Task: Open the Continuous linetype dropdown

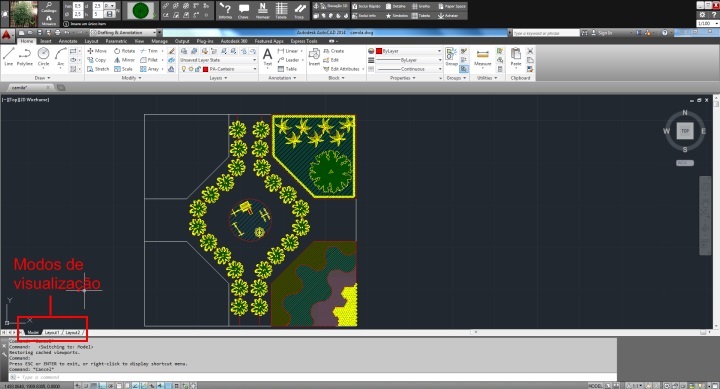Action: click(409, 69)
